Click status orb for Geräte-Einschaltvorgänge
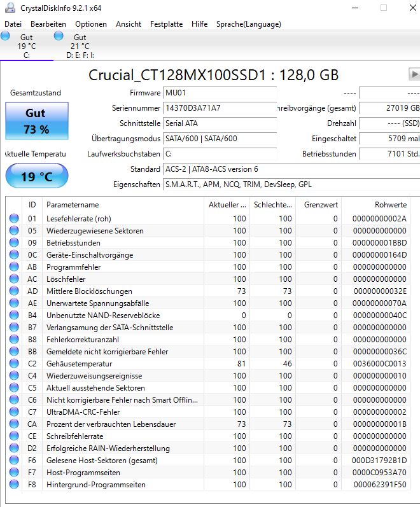 14,254
